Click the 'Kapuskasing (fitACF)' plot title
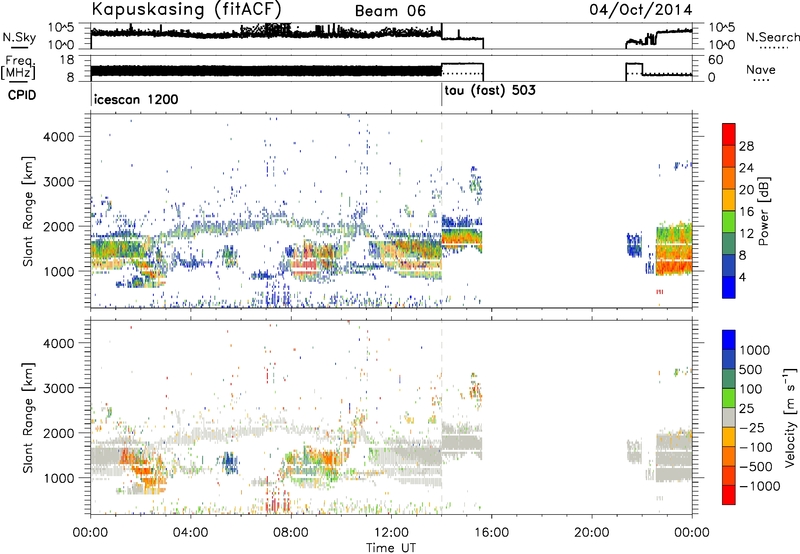This screenshot has width=800, height=554. [186, 9]
